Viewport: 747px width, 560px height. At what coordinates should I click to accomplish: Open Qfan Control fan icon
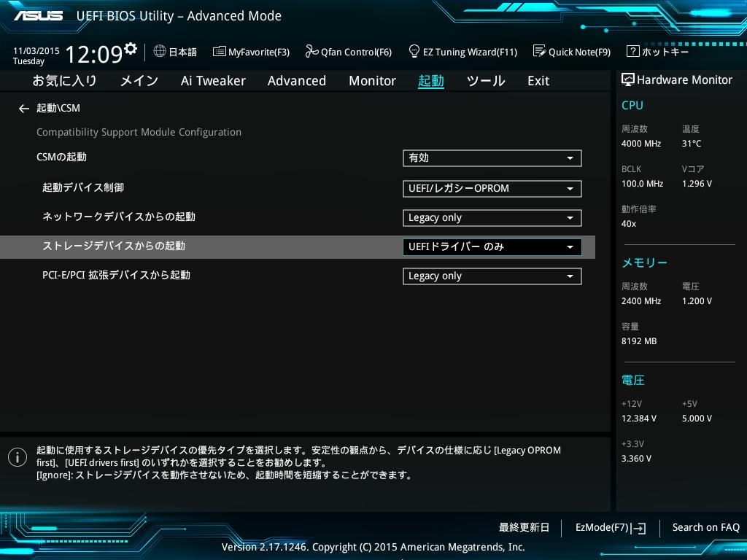(311, 51)
